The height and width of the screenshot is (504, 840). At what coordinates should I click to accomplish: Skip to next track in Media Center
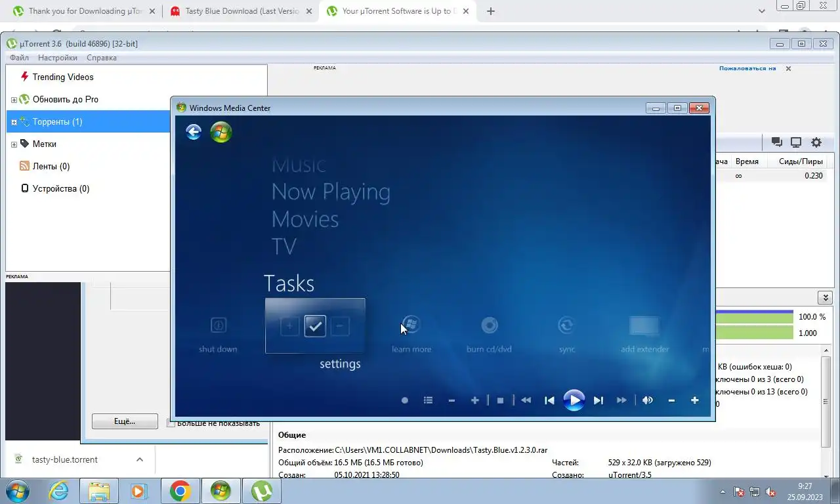click(598, 400)
